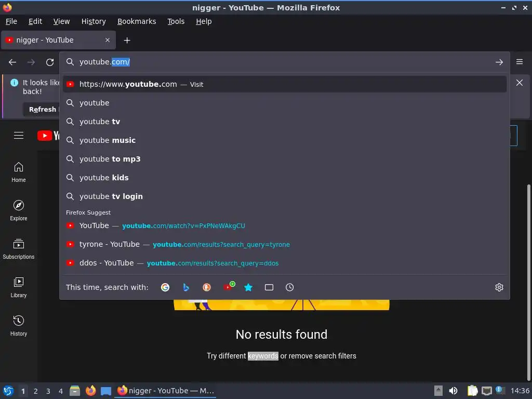Open search settings gear in the dropdown
This screenshot has height=399, width=532.
click(499, 287)
